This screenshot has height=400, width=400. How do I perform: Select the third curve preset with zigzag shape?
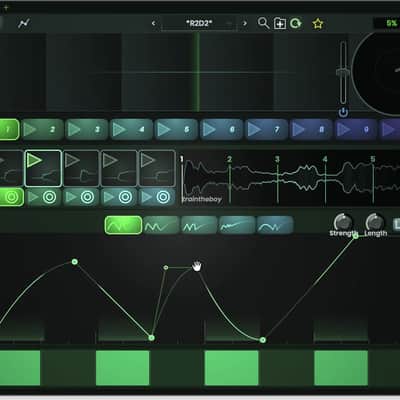[x=199, y=225]
